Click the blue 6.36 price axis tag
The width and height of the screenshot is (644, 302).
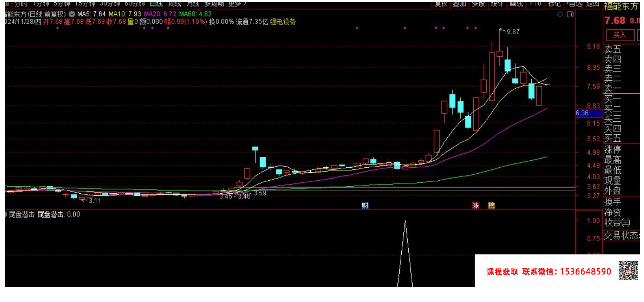tap(589, 113)
